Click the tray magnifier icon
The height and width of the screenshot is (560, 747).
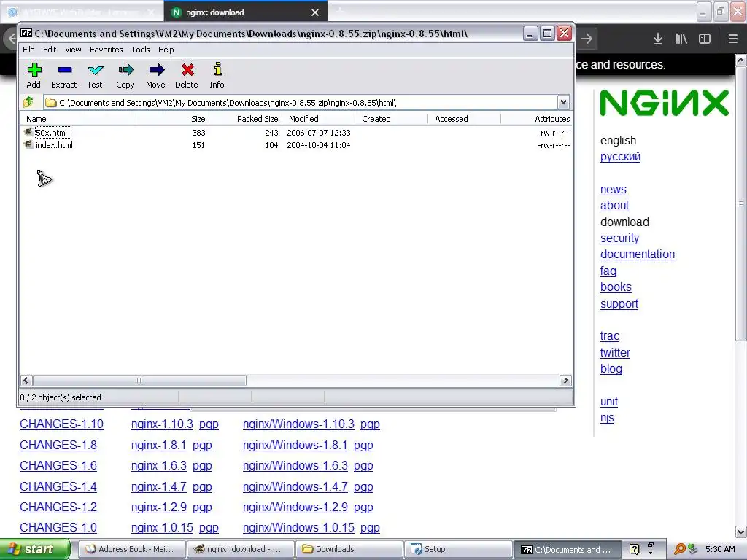coord(680,549)
